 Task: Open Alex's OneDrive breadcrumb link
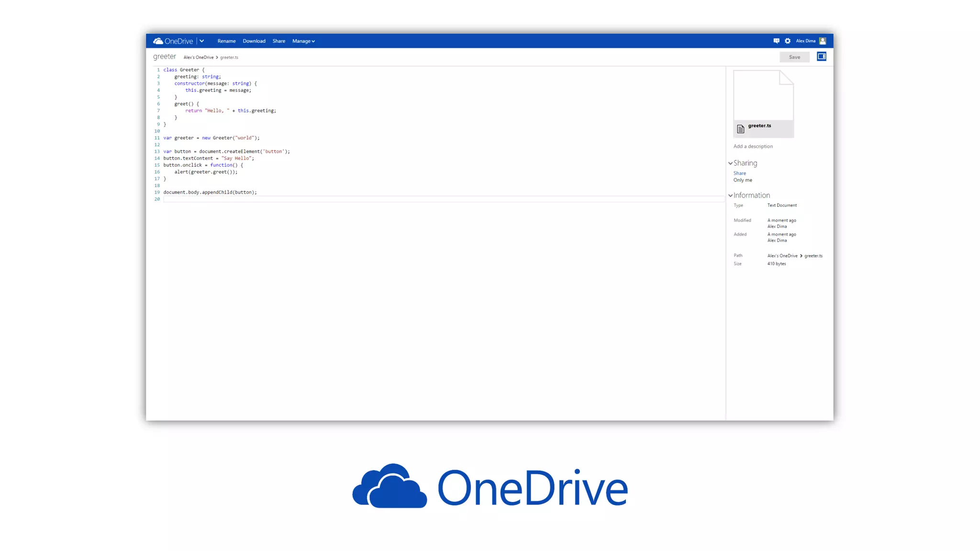(199, 57)
